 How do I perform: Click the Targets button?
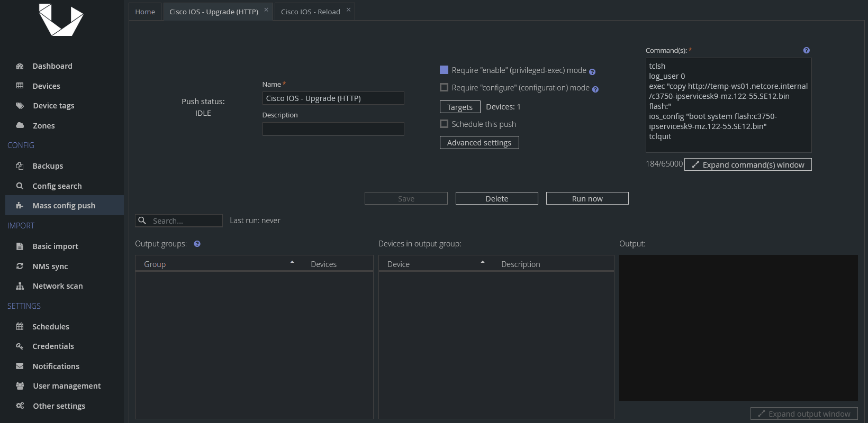460,107
